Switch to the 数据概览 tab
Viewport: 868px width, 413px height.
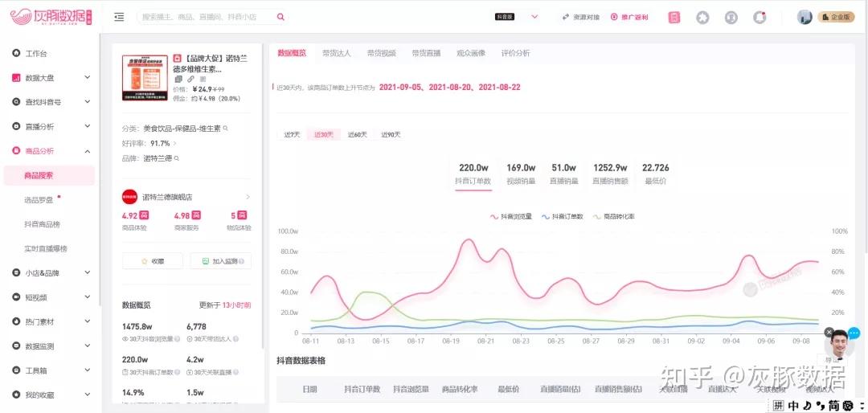(292, 53)
